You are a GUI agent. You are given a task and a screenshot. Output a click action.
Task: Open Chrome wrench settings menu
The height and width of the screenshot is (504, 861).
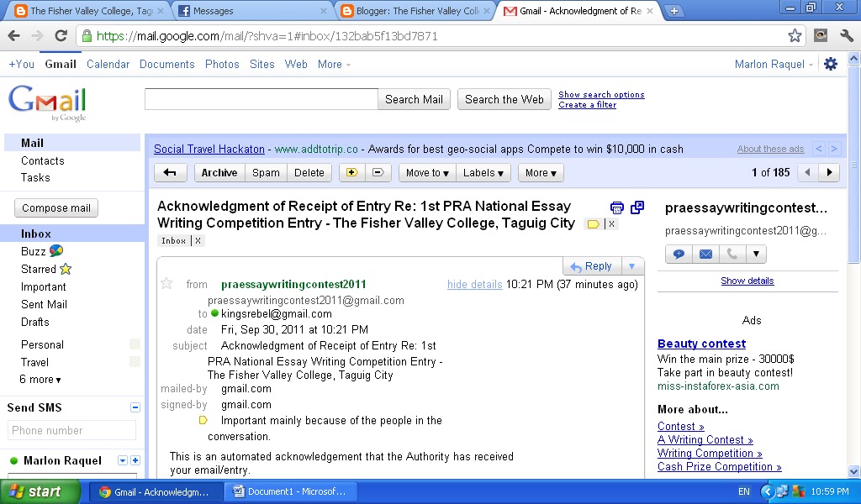[x=846, y=36]
